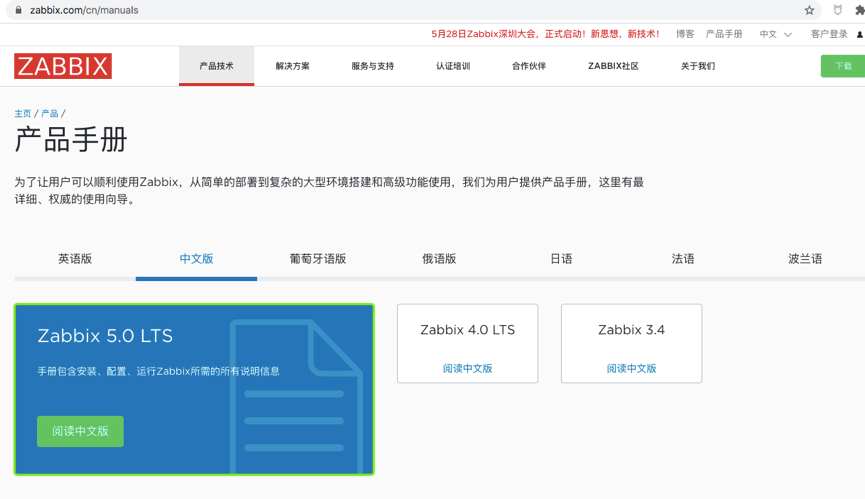Open the top 产品手册 link
Viewport: 865px width, 499px height.
(x=724, y=34)
